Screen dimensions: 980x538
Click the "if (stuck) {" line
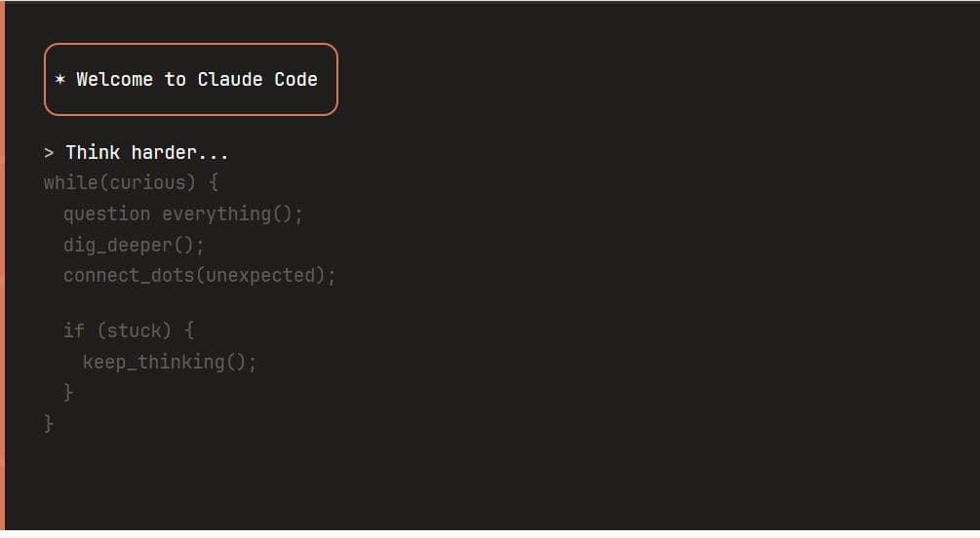pyautogui.click(x=129, y=330)
